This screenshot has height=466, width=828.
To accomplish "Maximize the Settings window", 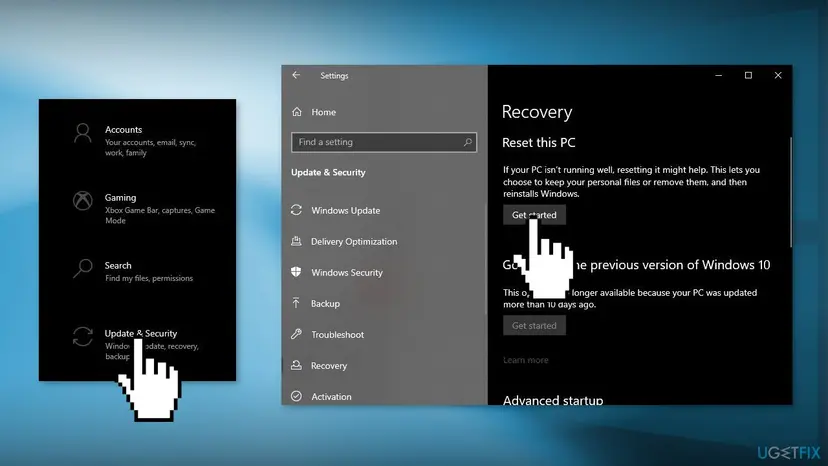I will click(748, 76).
